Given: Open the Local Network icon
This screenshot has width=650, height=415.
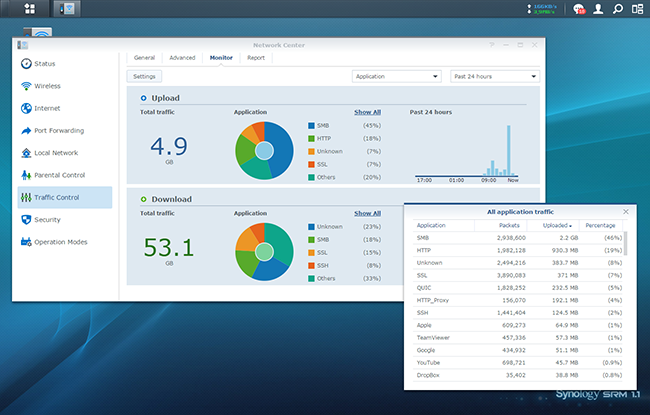Looking at the screenshot, I should [x=25, y=153].
